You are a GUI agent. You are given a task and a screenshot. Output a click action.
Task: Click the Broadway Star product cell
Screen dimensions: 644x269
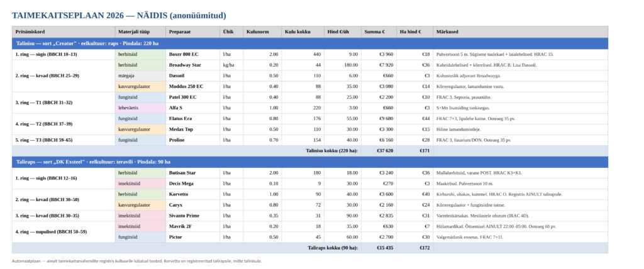coord(192,65)
